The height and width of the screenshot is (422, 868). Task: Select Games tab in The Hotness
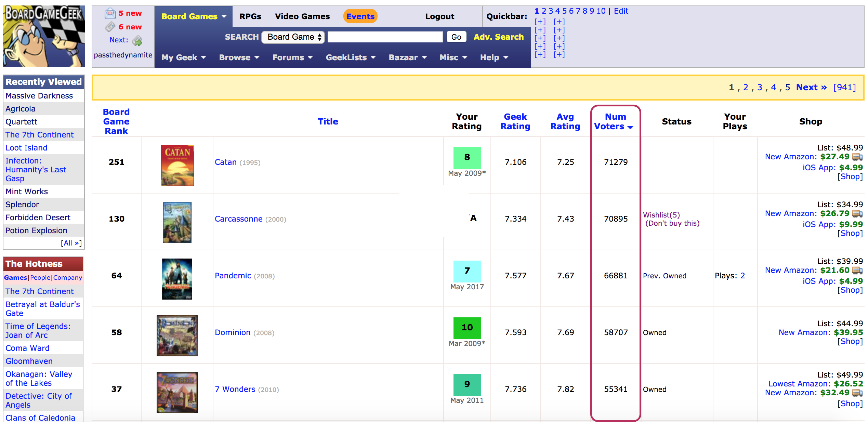click(16, 278)
